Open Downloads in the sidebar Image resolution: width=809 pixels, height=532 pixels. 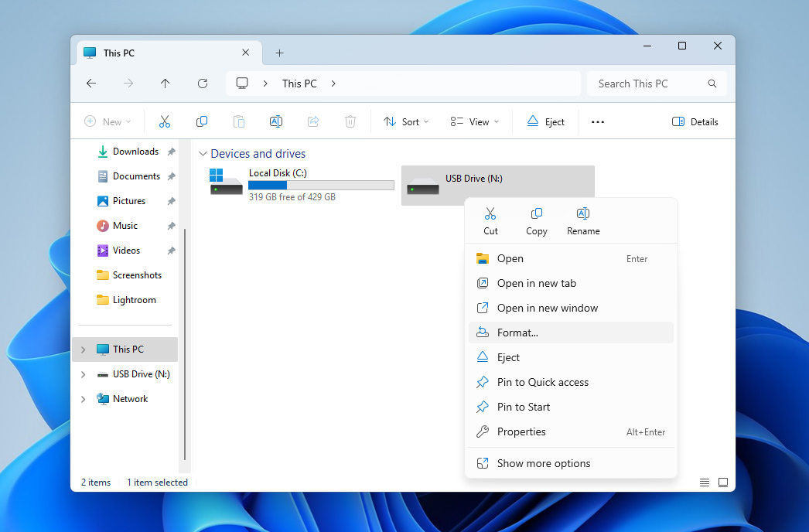coord(135,152)
